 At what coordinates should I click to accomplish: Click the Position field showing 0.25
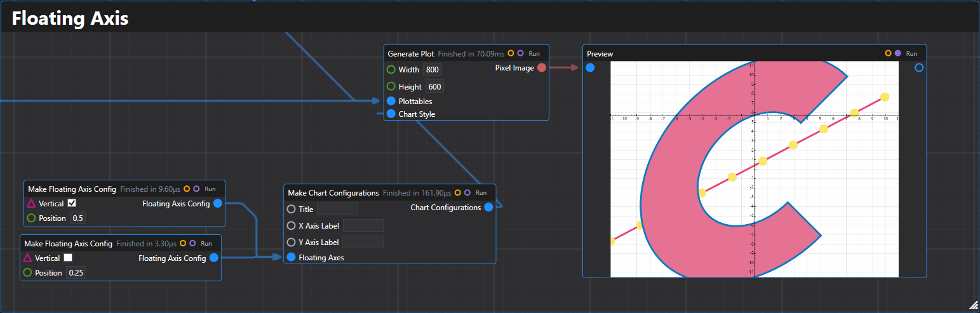click(x=76, y=273)
